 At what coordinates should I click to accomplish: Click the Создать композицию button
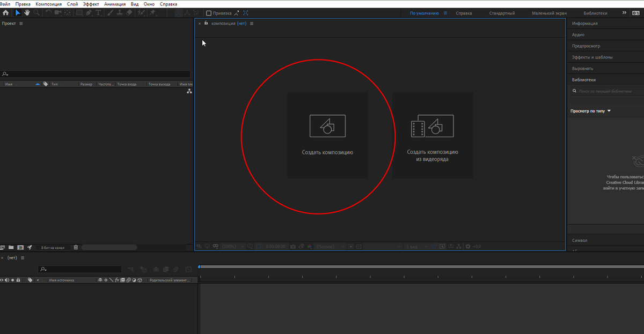tap(327, 135)
